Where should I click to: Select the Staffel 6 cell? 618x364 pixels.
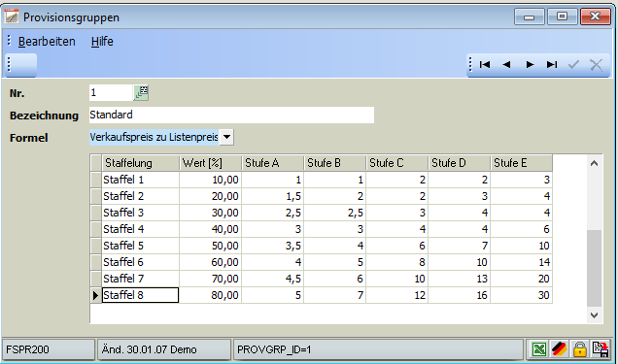click(x=141, y=262)
